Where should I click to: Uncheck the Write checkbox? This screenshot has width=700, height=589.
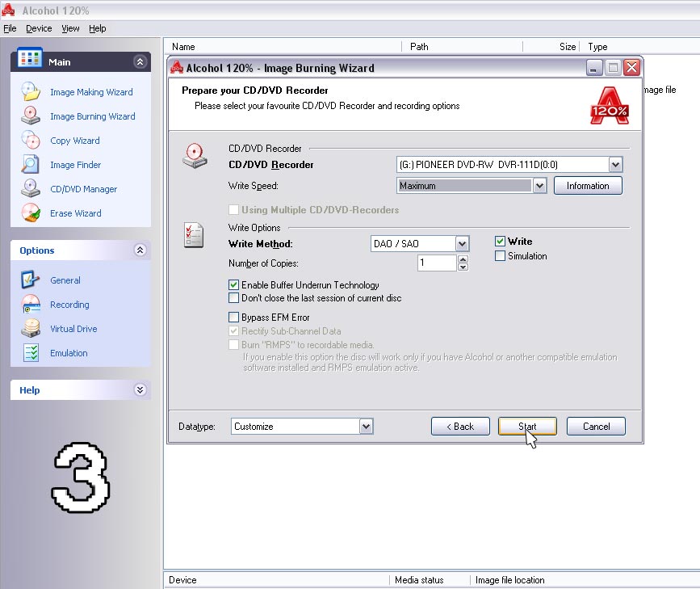tap(500, 242)
